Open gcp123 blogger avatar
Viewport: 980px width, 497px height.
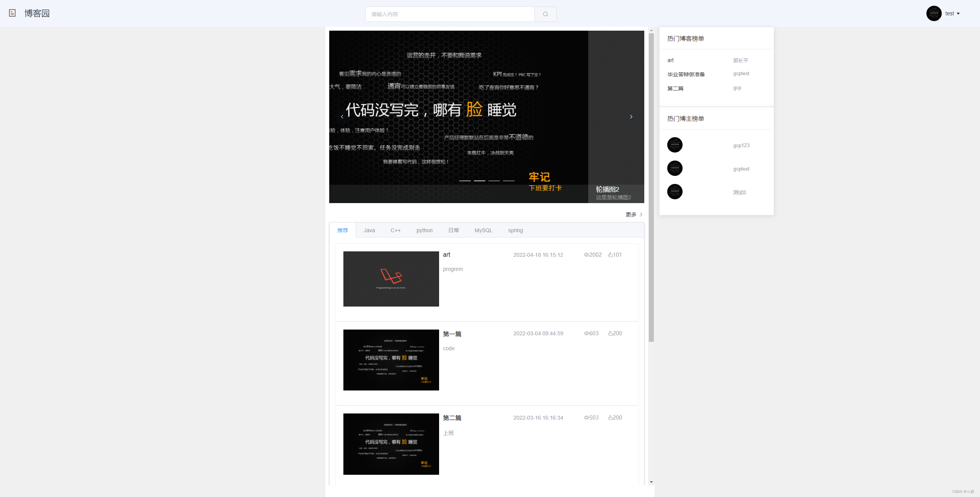pyautogui.click(x=675, y=145)
